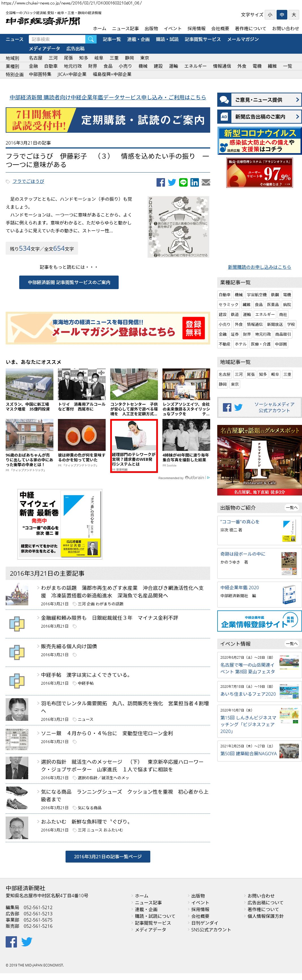Click Twitter icon in social media account box
The image size is (302, 980).
click(x=238, y=407)
